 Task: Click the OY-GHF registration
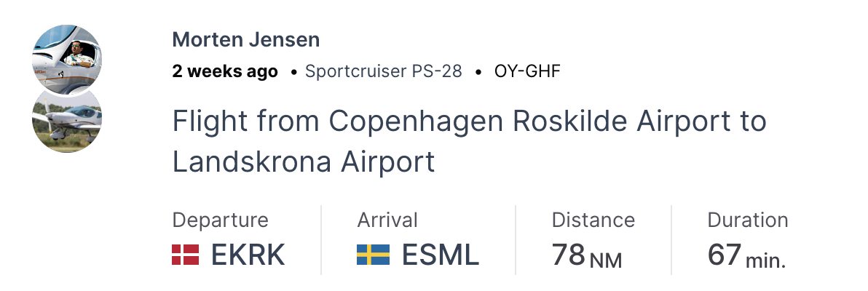[527, 72]
